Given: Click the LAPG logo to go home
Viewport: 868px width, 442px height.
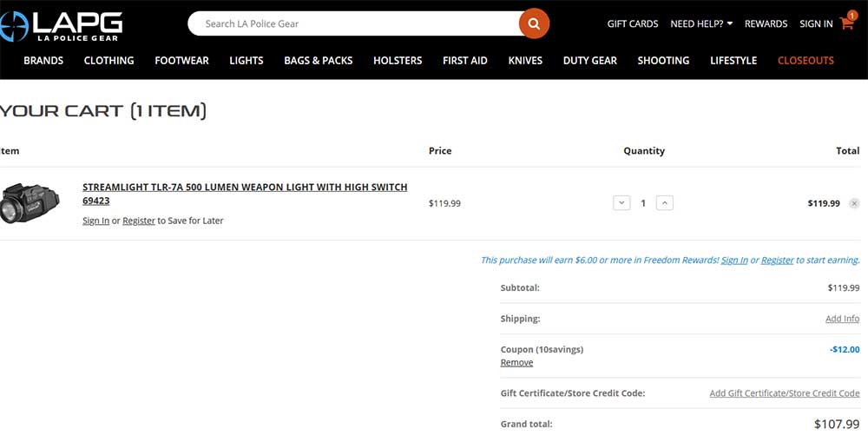Looking at the screenshot, I should pyautogui.click(x=61, y=25).
